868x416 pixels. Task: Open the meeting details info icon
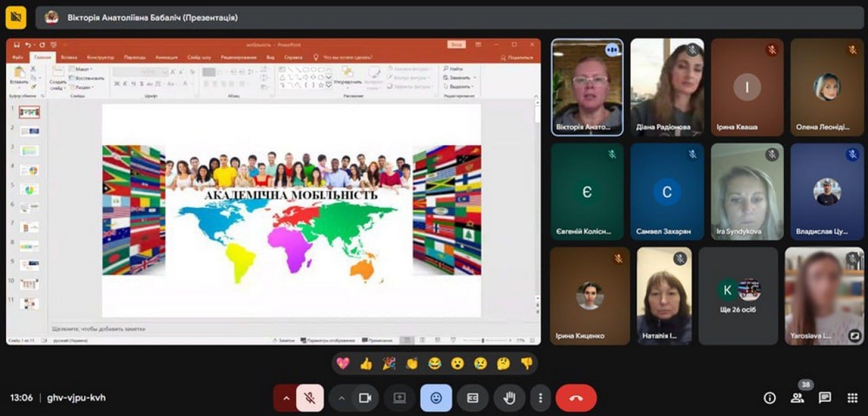tap(769, 398)
